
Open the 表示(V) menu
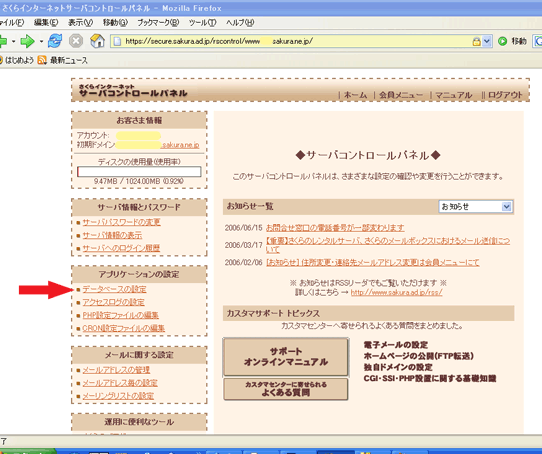pyautogui.click(x=80, y=23)
